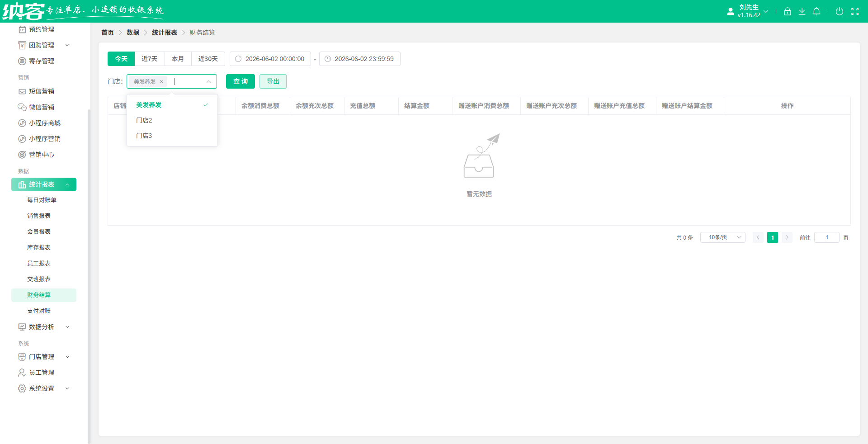Select 门店2 in store dropdown
The image size is (868, 444).
tap(172, 120)
